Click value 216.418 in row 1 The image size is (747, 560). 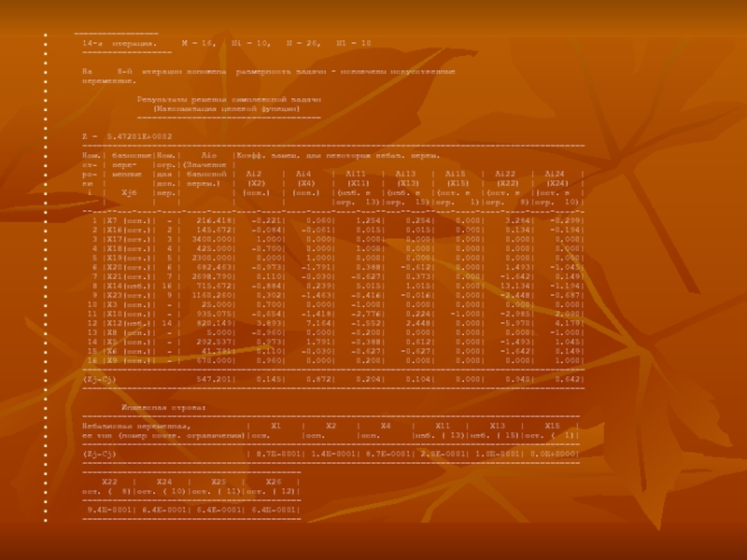[x=214, y=220]
